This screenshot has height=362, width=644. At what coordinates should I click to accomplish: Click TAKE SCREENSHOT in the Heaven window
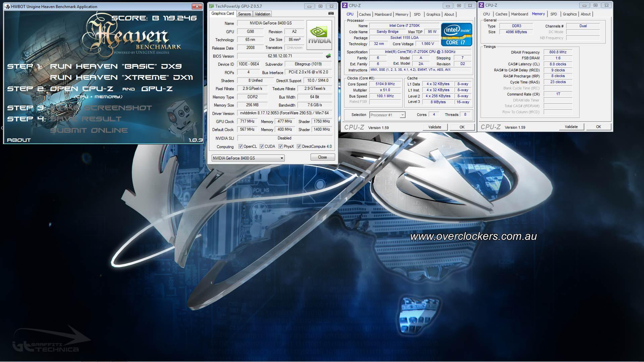pyautogui.click(x=101, y=108)
